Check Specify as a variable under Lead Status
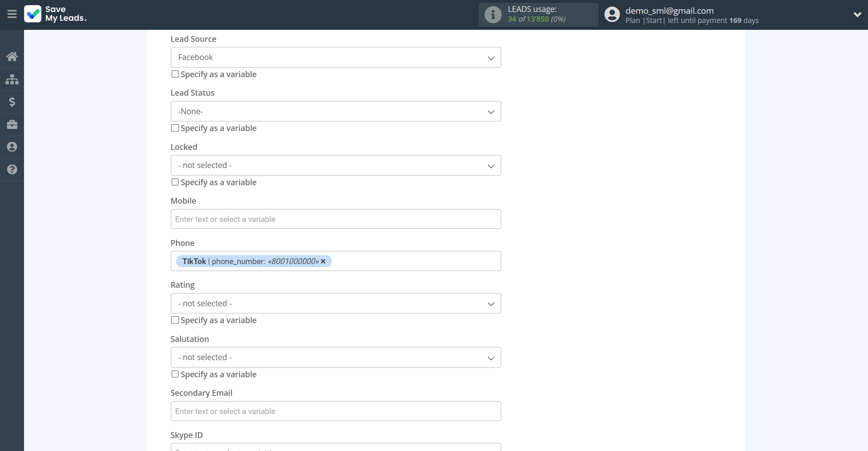The image size is (868, 451). point(175,128)
